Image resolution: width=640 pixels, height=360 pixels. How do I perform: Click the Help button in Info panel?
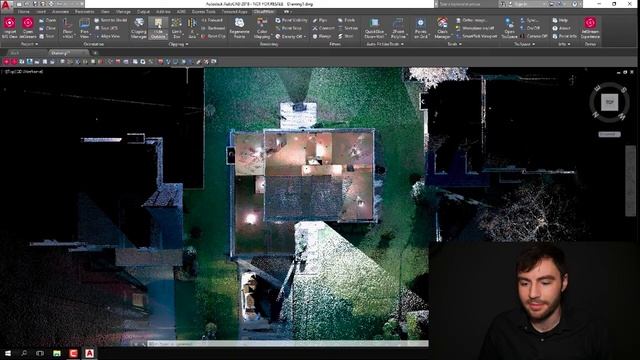[560, 20]
